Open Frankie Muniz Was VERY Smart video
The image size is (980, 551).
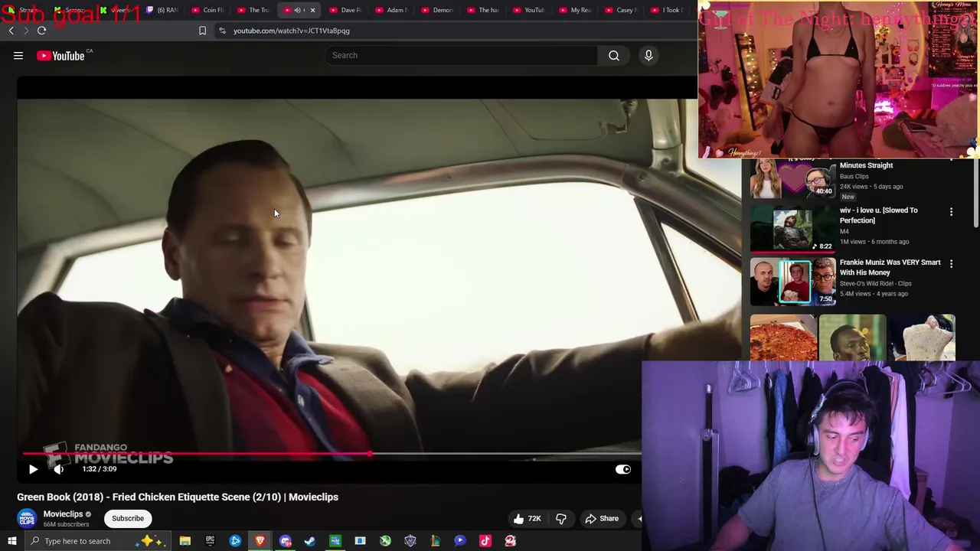pyautogui.click(x=890, y=267)
